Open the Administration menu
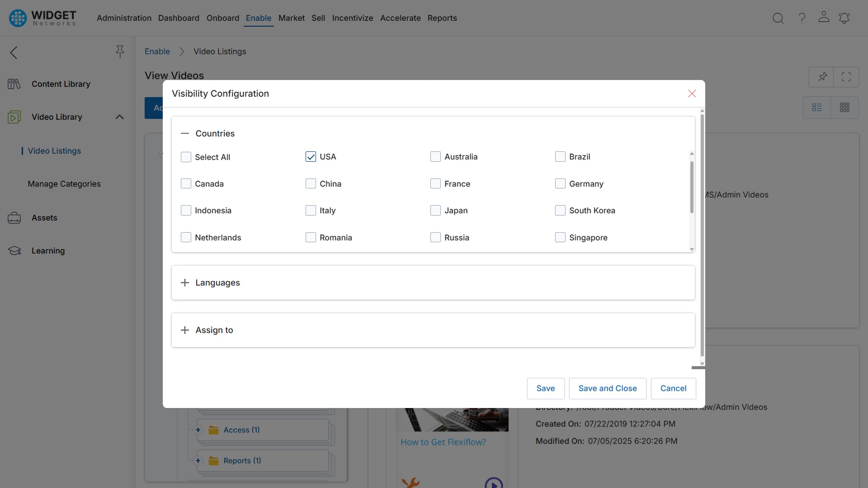868x488 pixels. (124, 18)
